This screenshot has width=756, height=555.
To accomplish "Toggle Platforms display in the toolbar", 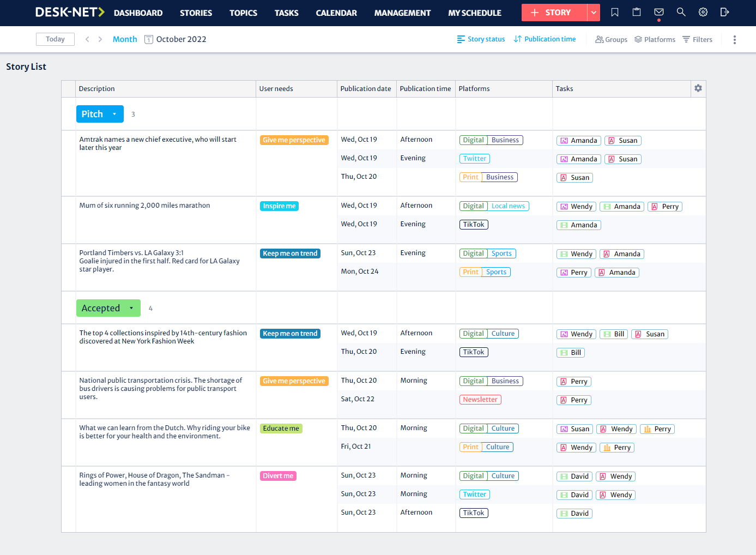I will click(655, 39).
